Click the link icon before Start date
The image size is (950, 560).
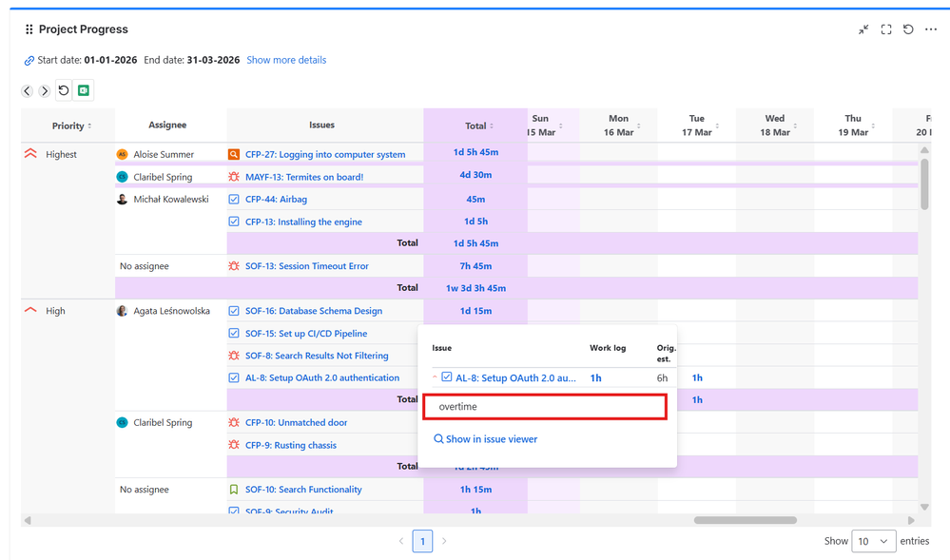[28, 60]
